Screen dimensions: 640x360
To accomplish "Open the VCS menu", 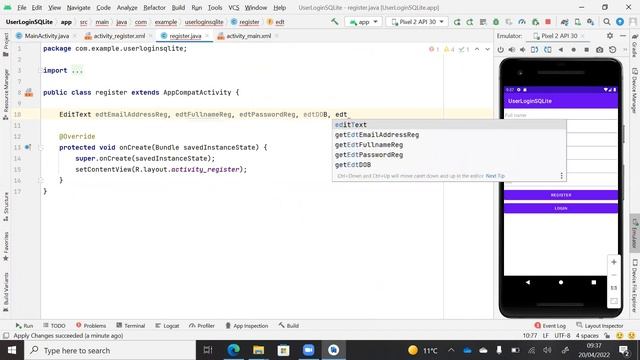I will tap(233, 8).
